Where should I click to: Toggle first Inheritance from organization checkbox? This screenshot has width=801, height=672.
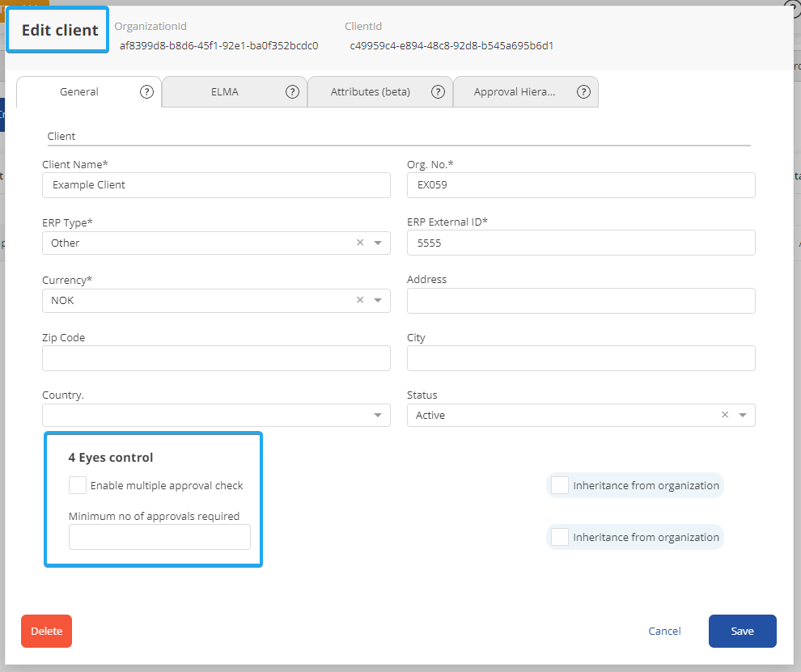click(559, 485)
